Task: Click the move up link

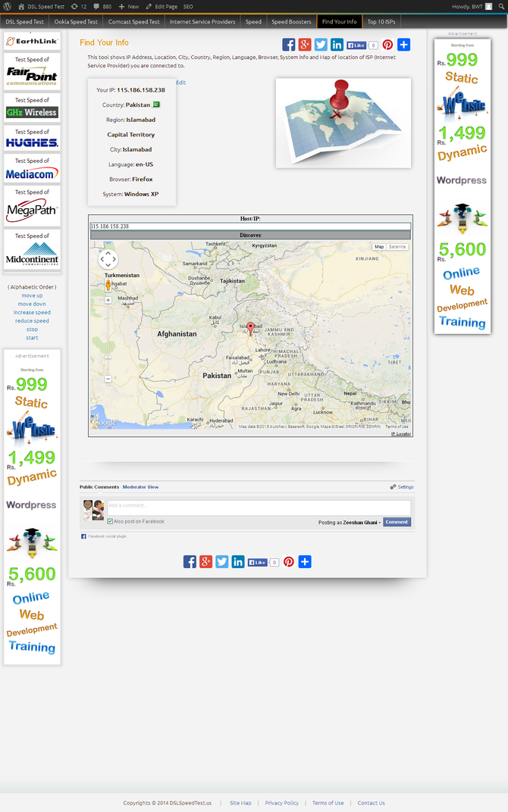Action: (32, 295)
